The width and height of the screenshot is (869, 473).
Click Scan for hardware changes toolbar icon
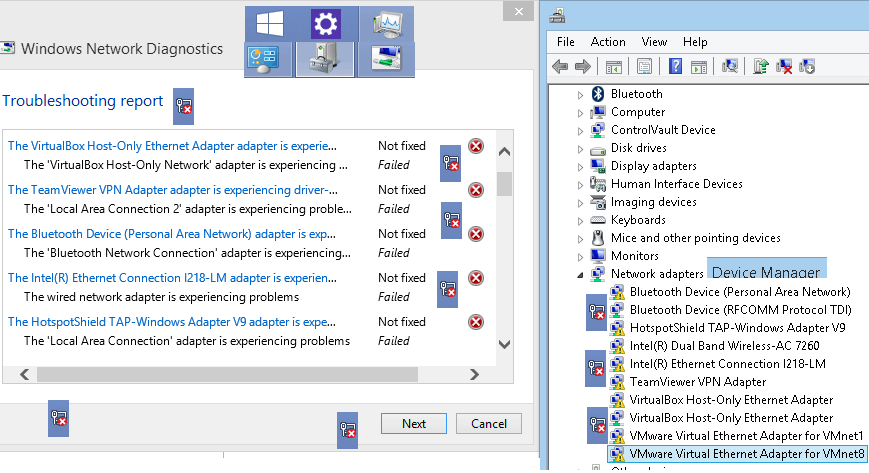pos(730,67)
